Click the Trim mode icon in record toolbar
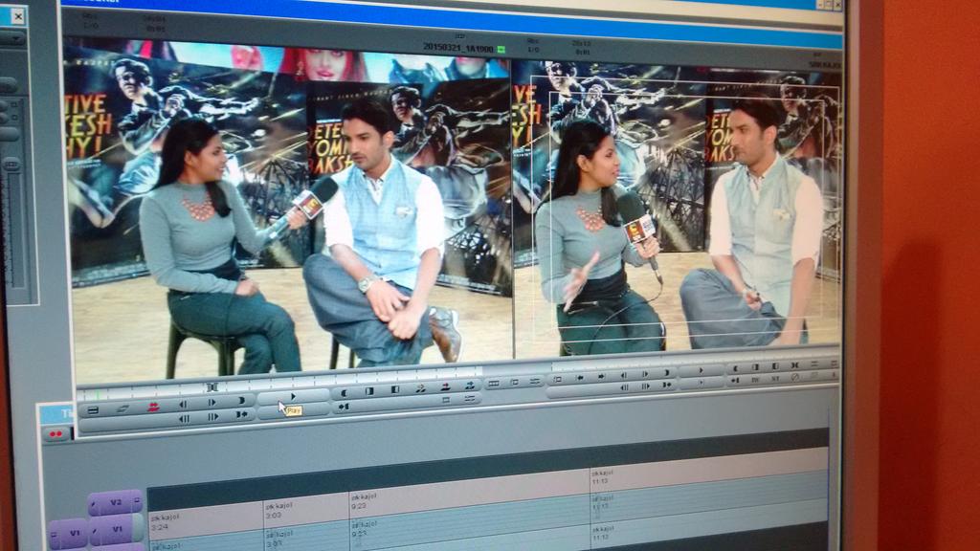This screenshot has width=980, height=551. coord(795,364)
